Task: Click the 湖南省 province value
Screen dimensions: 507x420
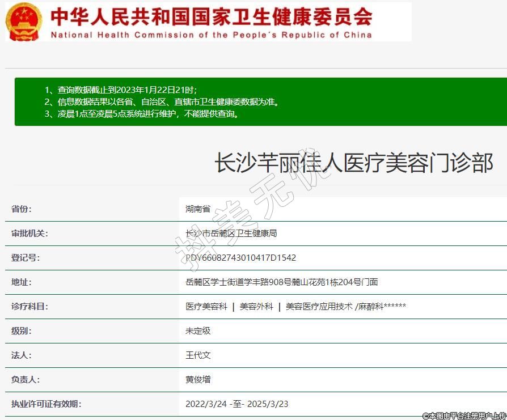Action: click(x=198, y=209)
